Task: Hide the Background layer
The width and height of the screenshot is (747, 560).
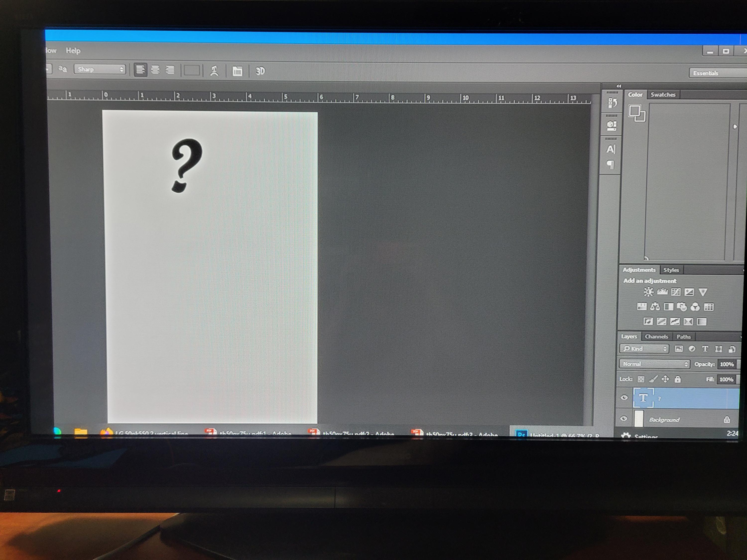Action: click(624, 419)
